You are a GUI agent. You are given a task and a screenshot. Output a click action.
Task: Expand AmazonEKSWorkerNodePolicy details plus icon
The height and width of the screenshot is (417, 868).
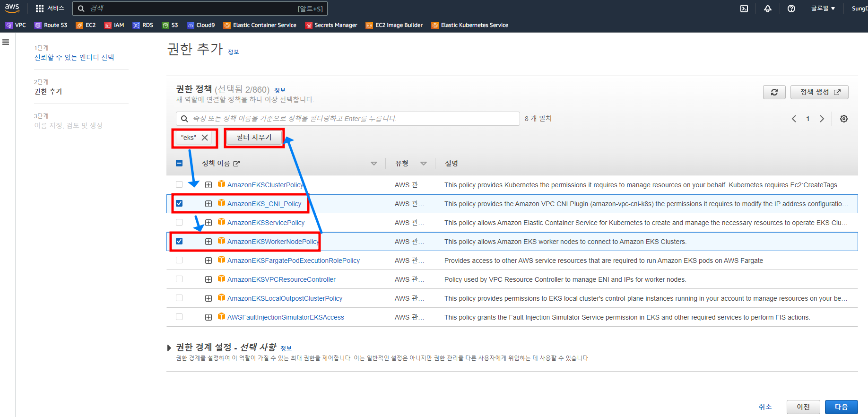[x=208, y=242]
